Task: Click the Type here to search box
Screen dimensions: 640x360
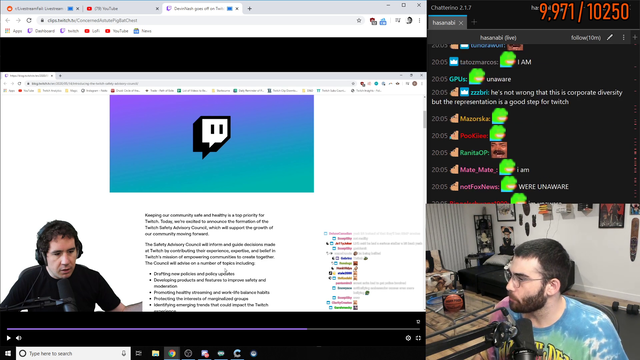Action: click(x=73, y=353)
